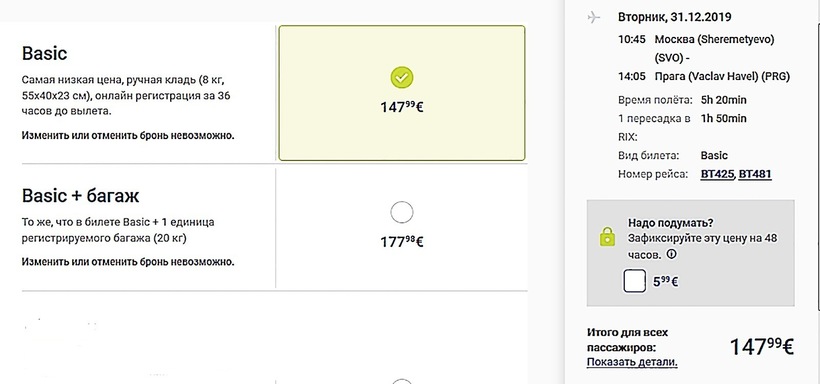Open the BT425 flight number link
The image size is (820, 384).
(718, 174)
